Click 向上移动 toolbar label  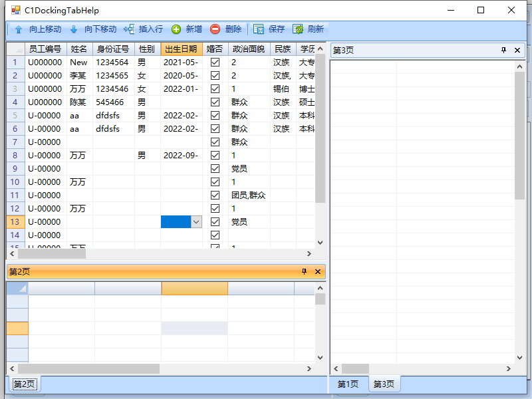pos(45,29)
